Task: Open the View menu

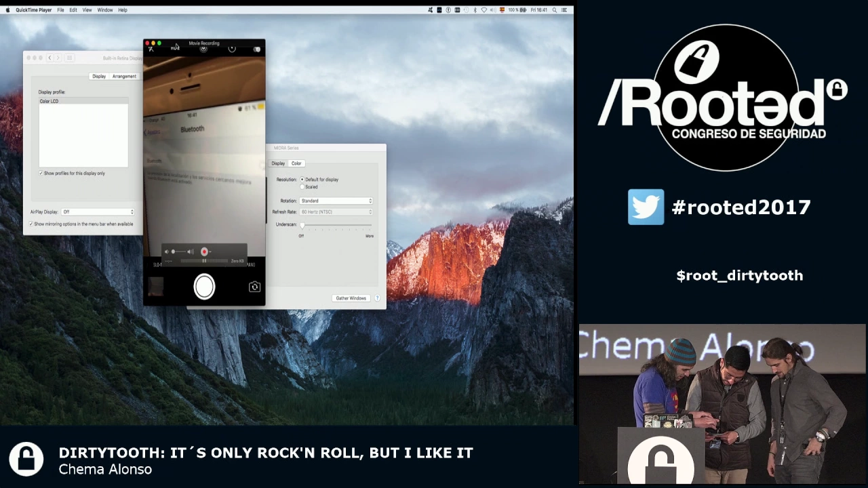Action: (87, 10)
